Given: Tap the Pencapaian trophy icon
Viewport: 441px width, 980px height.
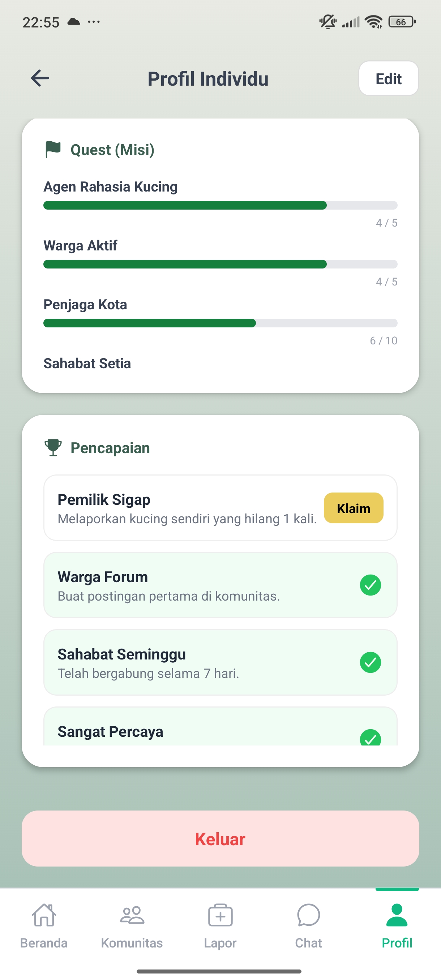Looking at the screenshot, I should tap(53, 447).
